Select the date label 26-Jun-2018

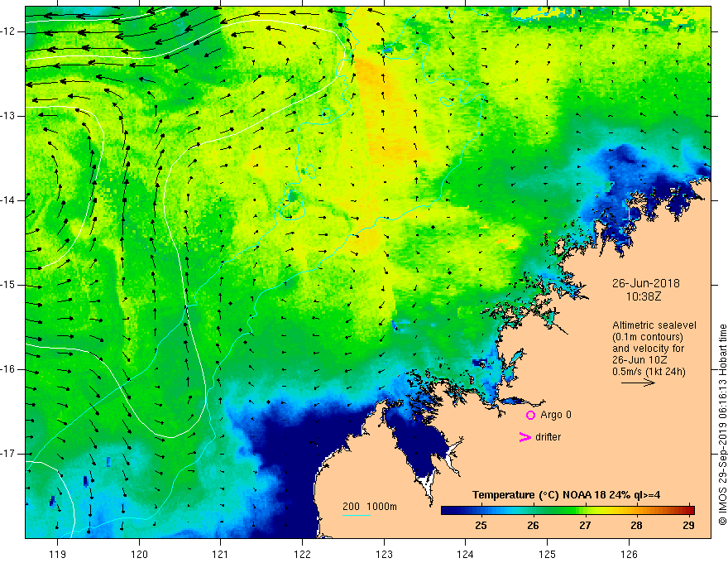(645, 283)
